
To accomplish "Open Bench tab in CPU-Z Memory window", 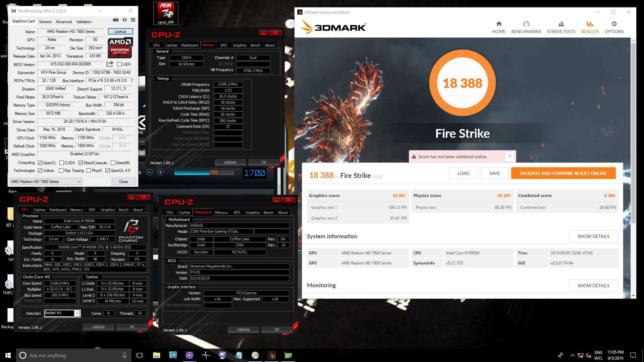I will pyautogui.click(x=255, y=45).
